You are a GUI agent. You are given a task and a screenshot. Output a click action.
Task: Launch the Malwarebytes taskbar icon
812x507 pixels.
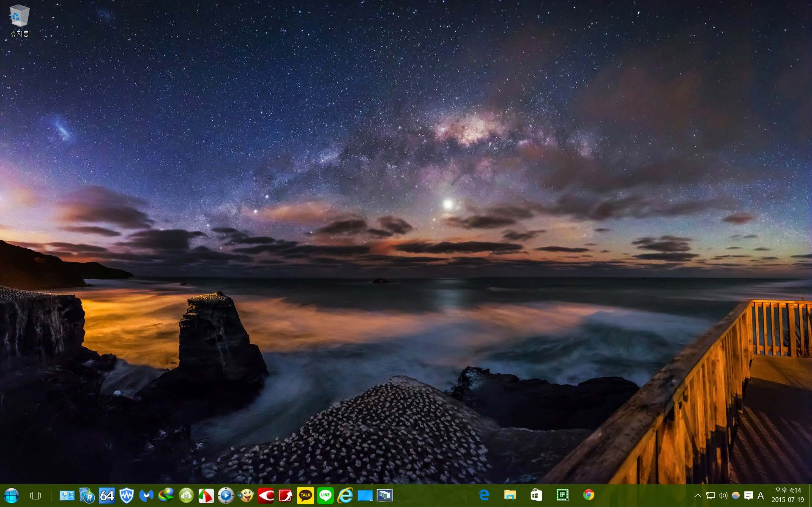coord(146,495)
